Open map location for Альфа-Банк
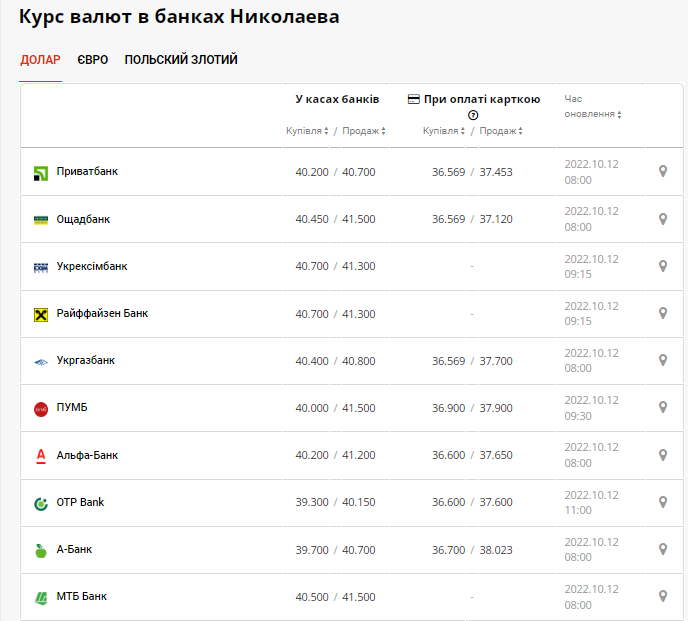 [663, 455]
